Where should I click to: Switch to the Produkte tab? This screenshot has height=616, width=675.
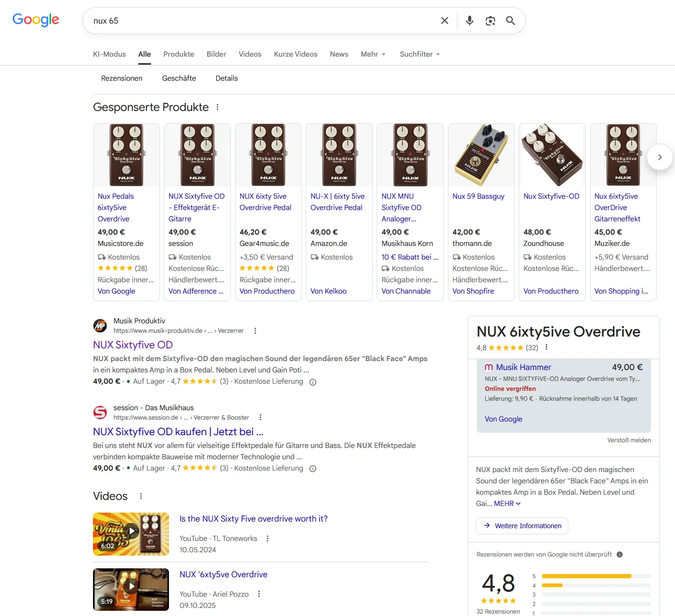pos(178,54)
